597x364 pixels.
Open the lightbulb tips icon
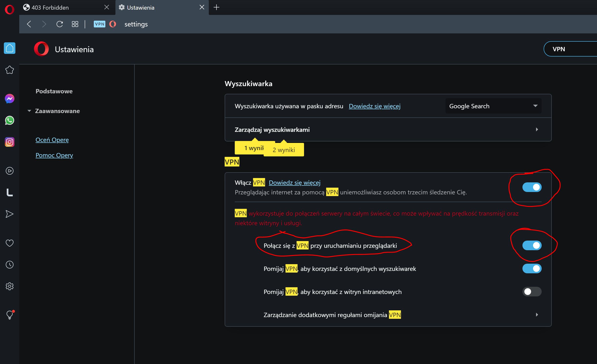point(10,315)
